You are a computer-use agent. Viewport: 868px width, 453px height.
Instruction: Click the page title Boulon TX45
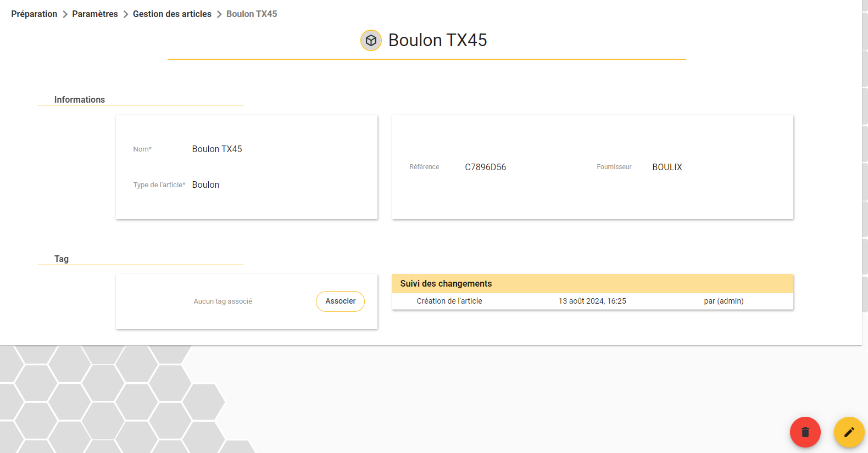coord(437,40)
